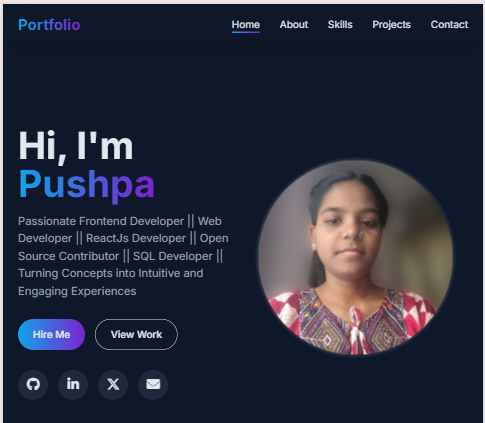Click the email envelope icon
Viewport: 485px width, 423px height.
point(153,385)
